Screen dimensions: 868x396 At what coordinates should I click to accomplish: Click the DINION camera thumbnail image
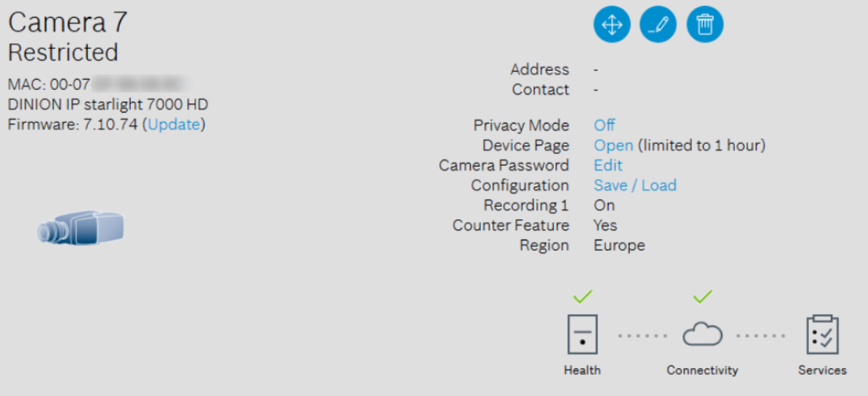point(80,227)
